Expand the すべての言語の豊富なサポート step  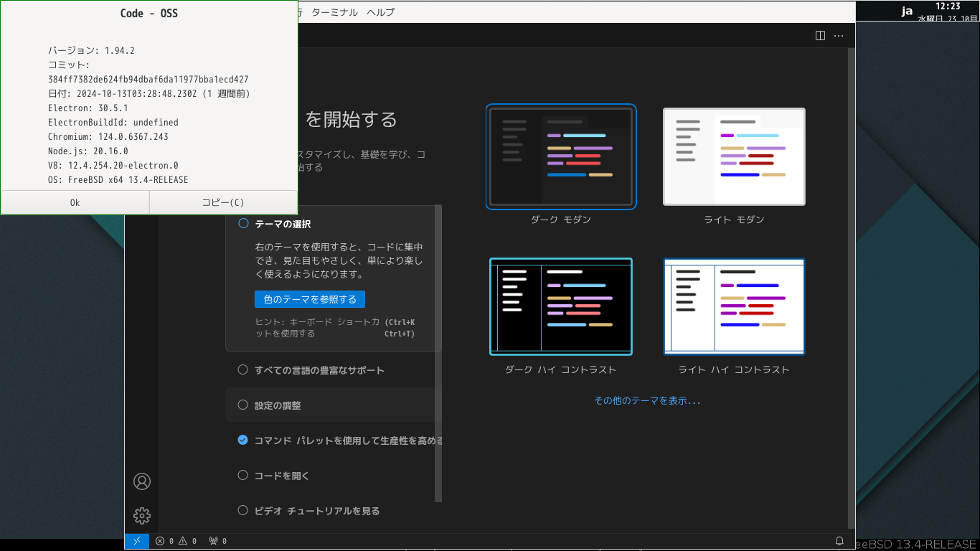tap(319, 370)
